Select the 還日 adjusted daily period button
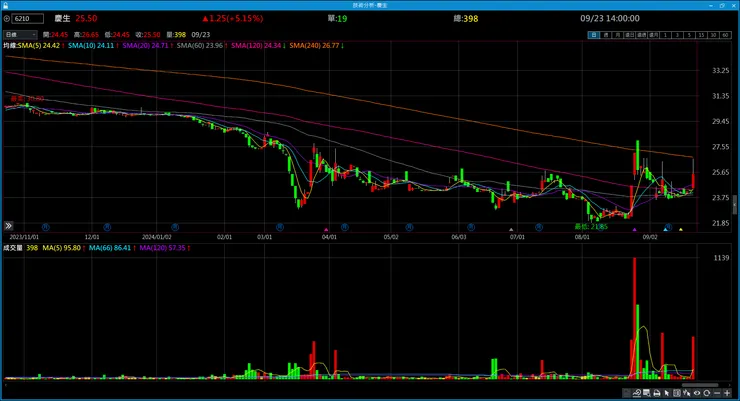This screenshot has width=740, height=401. click(x=630, y=35)
